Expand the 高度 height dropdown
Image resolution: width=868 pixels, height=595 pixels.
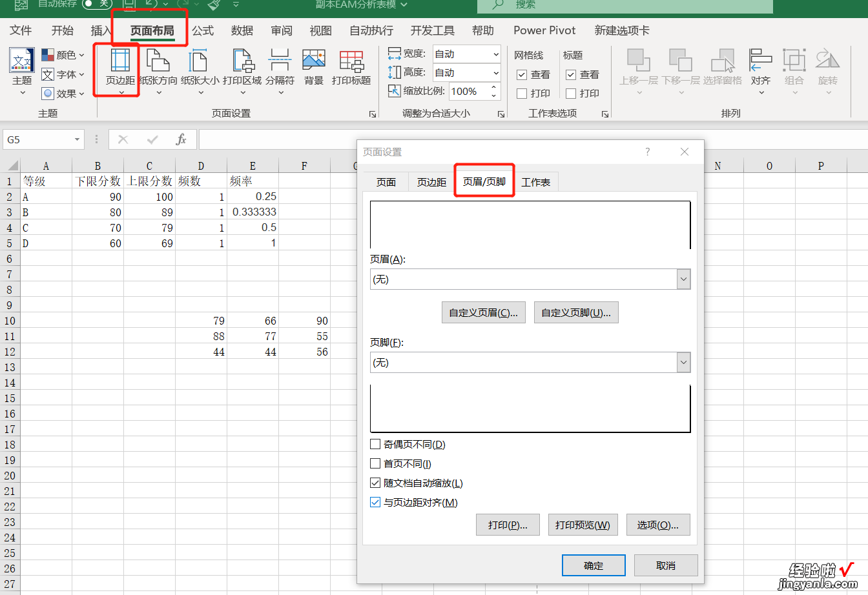coord(495,73)
